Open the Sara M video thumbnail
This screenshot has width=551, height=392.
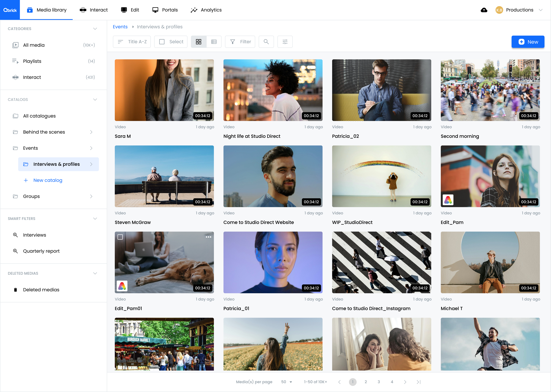(164, 90)
